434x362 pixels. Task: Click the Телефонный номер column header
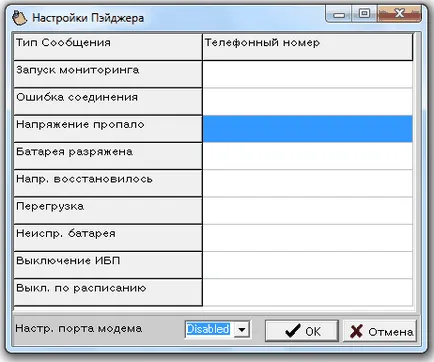click(308, 47)
